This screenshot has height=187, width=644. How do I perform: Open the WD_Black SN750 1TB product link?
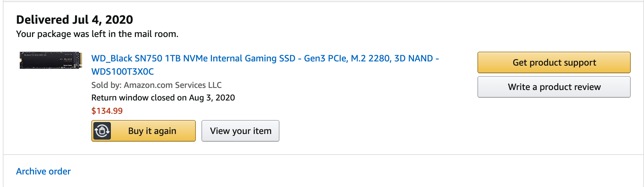pyautogui.click(x=265, y=65)
